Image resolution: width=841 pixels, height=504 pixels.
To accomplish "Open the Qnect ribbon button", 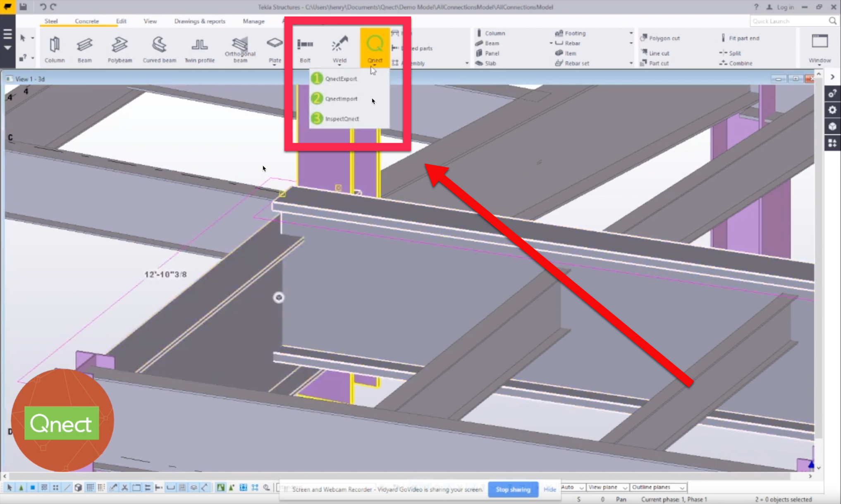I will coord(375,47).
